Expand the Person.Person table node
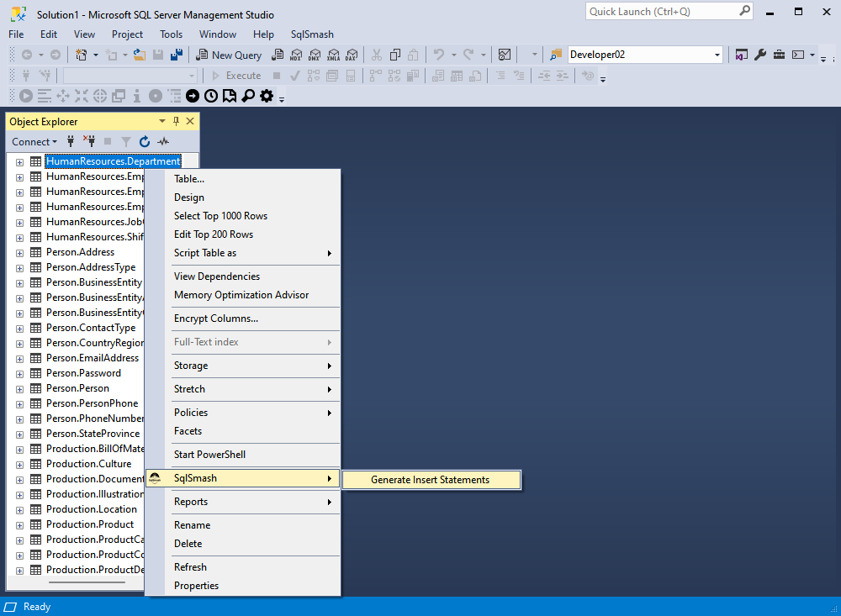841x616 pixels. (20, 389)
